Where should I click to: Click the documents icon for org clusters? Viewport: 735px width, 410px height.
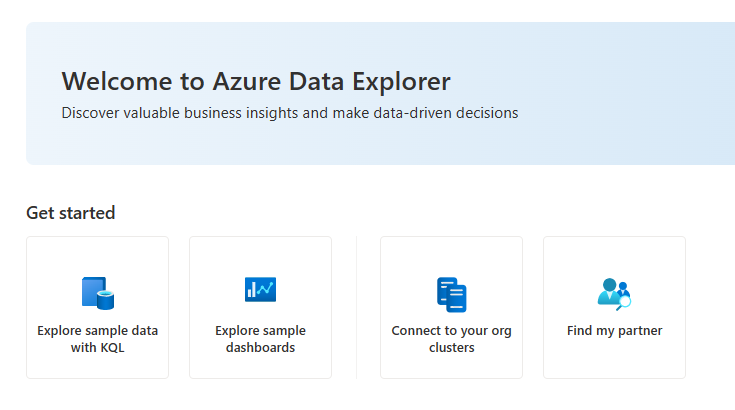click(x=451, y=295)
